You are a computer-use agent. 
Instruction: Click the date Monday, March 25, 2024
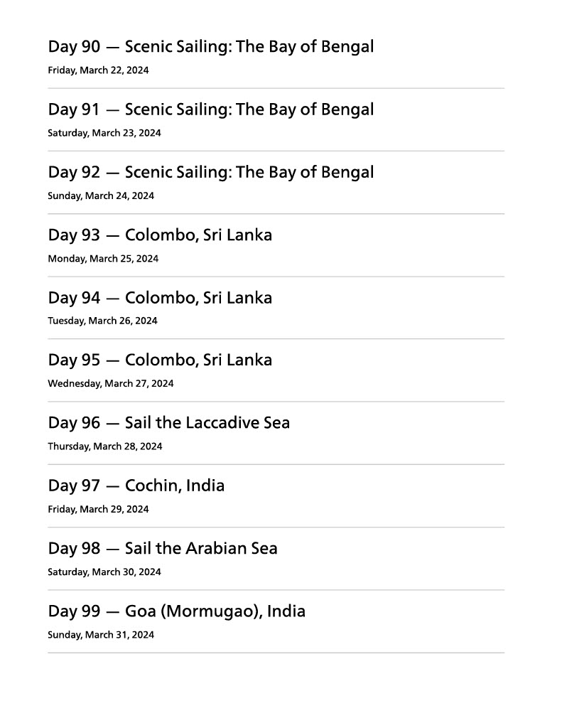point(102,259)
